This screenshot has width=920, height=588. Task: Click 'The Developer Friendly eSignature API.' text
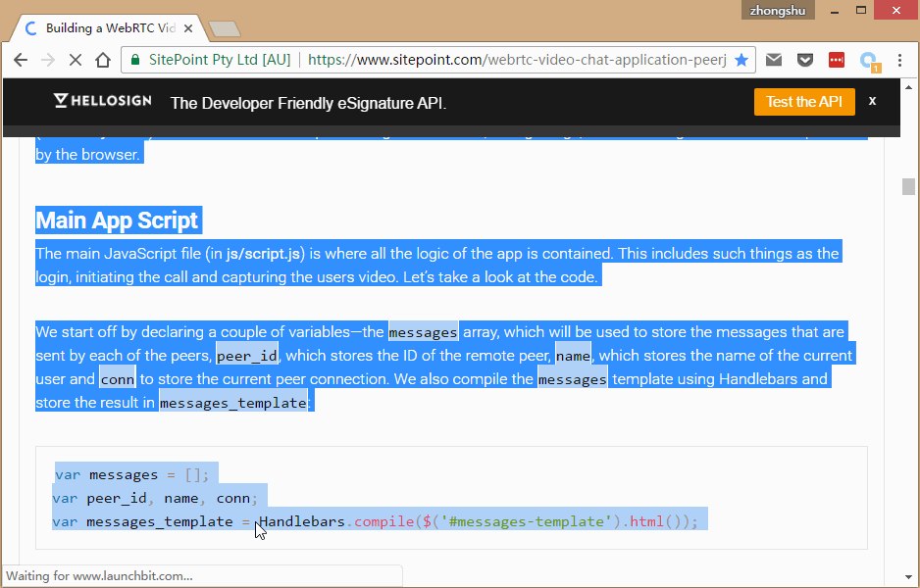tap(308, 103)
